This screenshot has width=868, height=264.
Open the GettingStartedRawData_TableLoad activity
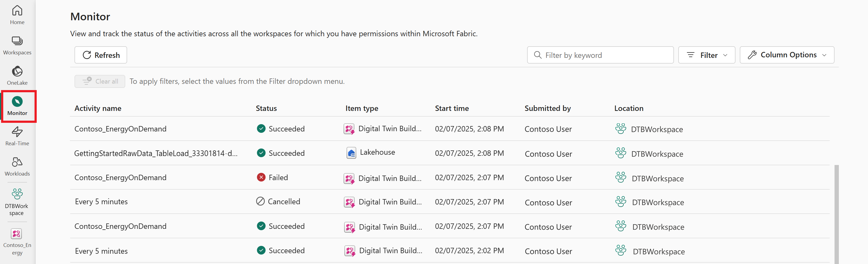tap(156, 153)
